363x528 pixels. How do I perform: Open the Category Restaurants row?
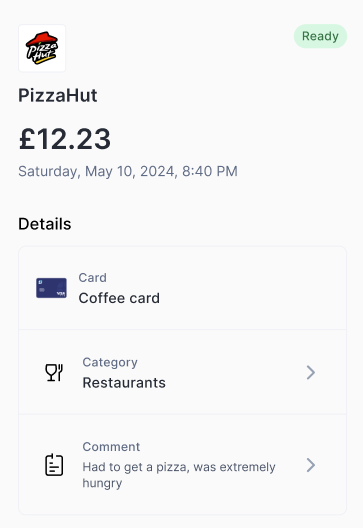(x=183, y=372)
